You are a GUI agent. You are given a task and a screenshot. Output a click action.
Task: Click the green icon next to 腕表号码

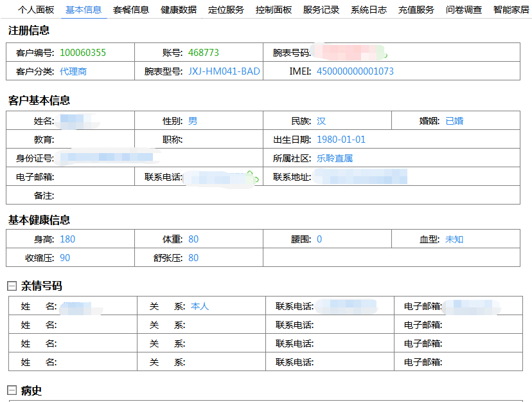coord(386,55)
